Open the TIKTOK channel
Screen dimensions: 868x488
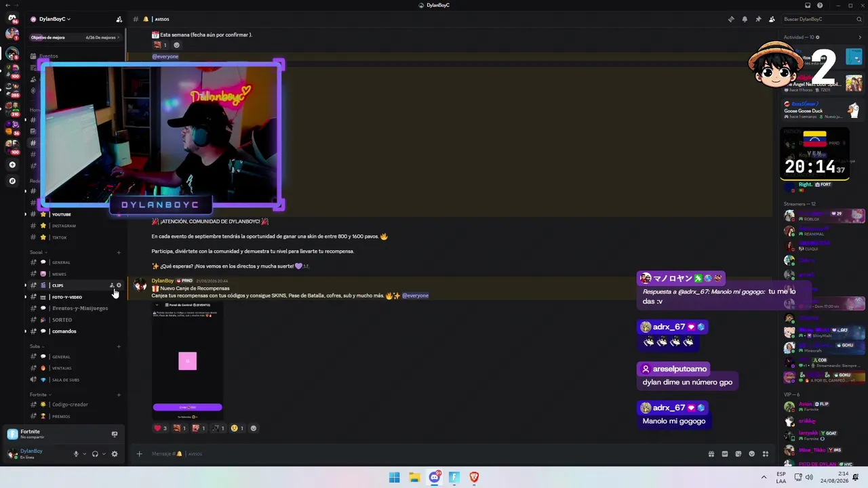[x=75, y=237]
